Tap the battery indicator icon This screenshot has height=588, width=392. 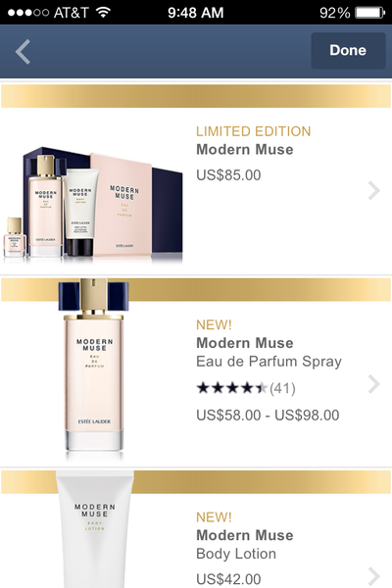pos(369,13)
